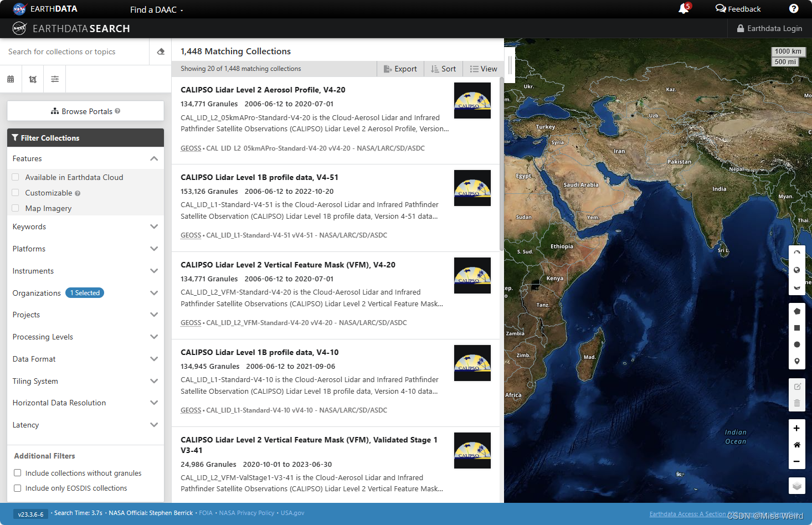Image resolution: width=812 pixels, height=525 pixels.
Task: Click the Filter Collections header
Action: click(x=85, y=138)
